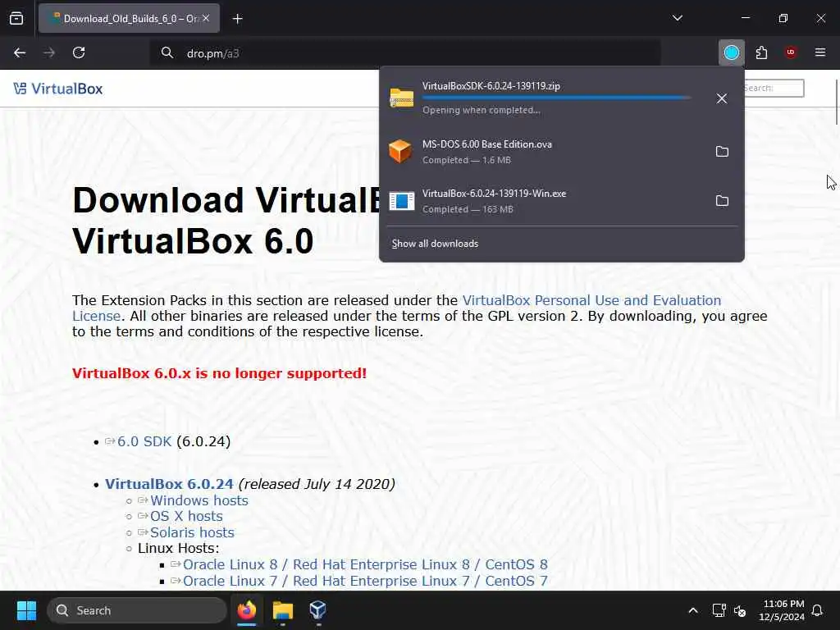This screenshot has height=630, width=840.
Task: Click the MS-DOS ova orange box icon
Action: (400, 152)
